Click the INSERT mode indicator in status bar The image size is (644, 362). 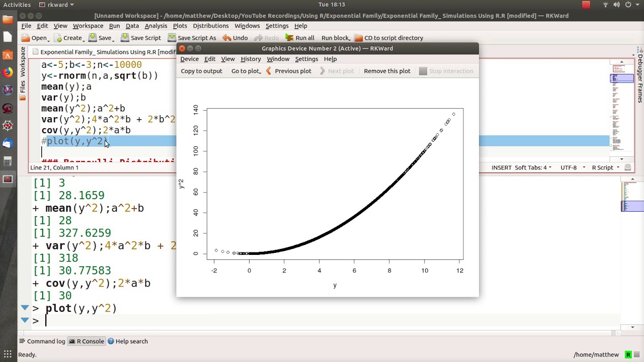(x=502, y=167)
